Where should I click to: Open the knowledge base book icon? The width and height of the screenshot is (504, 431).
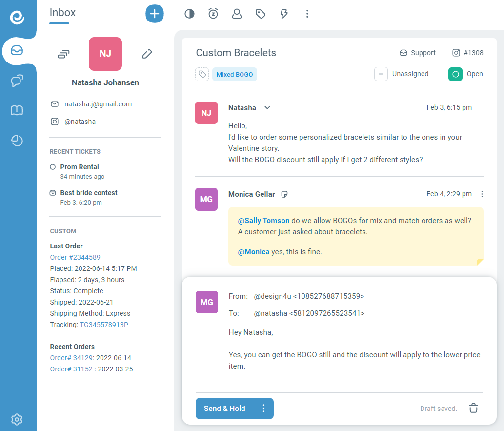17,111
